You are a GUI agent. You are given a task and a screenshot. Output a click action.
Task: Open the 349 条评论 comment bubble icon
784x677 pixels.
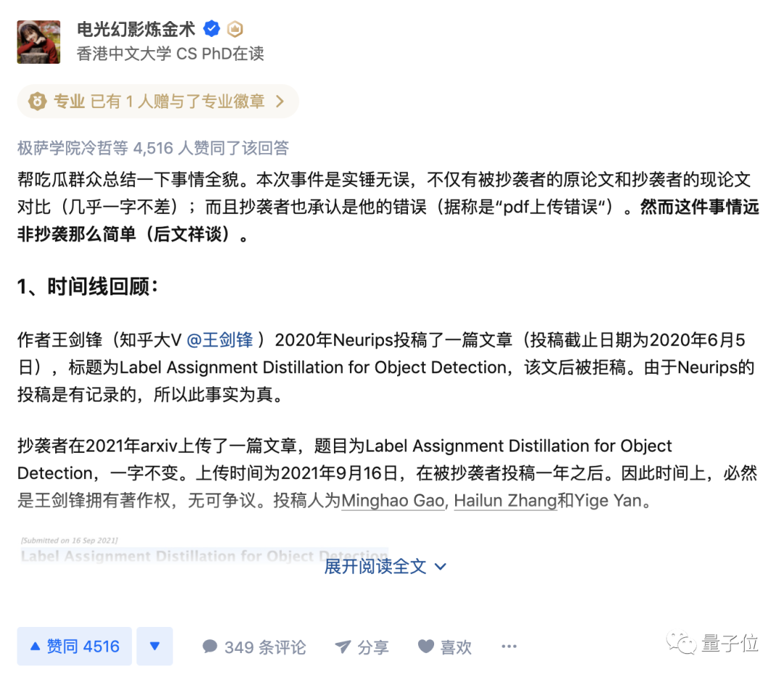pyautogui.click(x=210, y=647)
